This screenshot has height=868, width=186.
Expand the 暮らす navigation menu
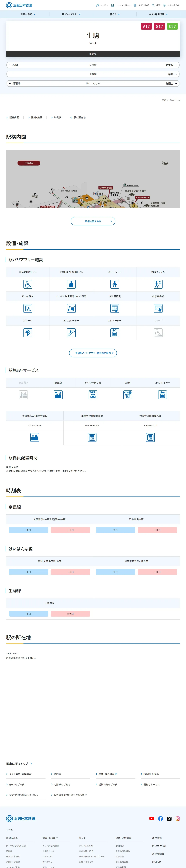click(115, 14)
